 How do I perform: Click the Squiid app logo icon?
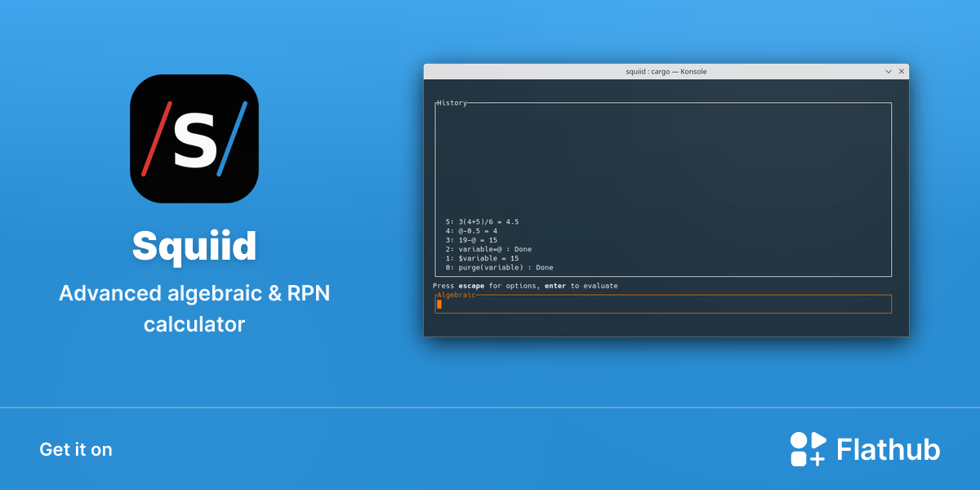point(194,139)
